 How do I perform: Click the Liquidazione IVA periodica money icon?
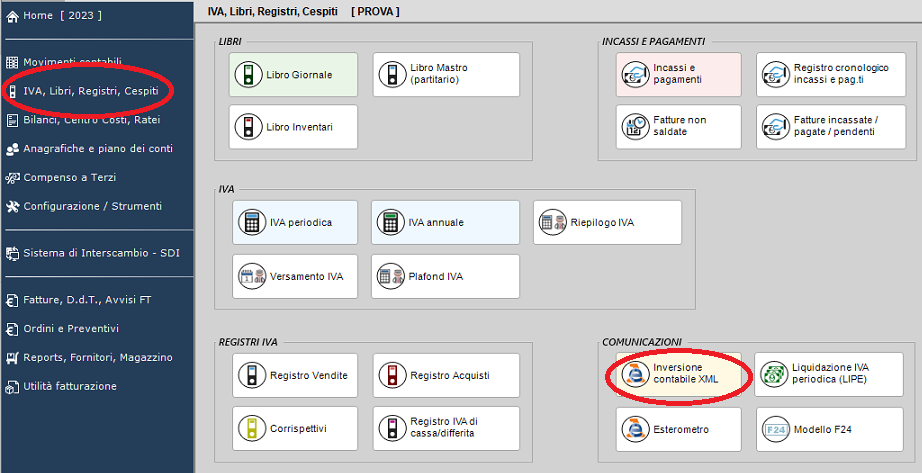click(x=775, y=375)
